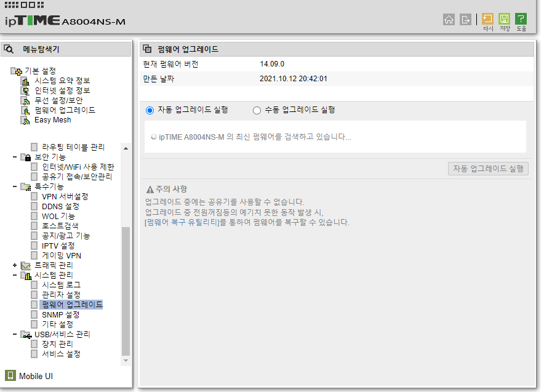Screen dimensions: 544x392
Task: Open 관리자 설정 menu item
Action: 61,295
